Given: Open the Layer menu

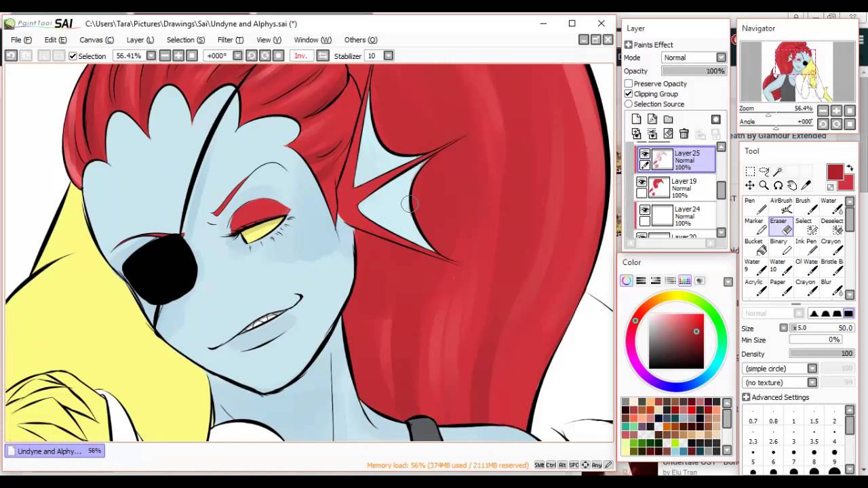Looking at the screenshot, I should [x=140, y=40].
